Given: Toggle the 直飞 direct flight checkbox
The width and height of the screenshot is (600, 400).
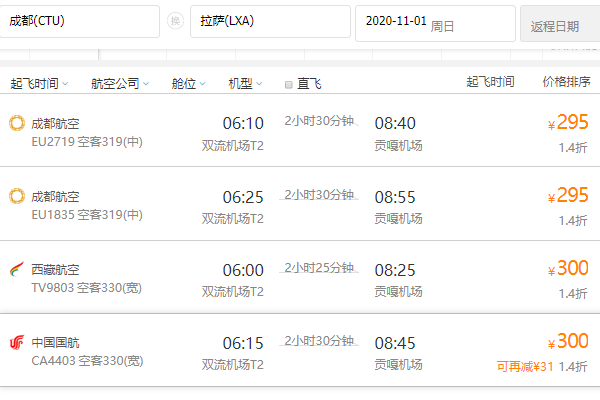Looking at the screenshot, I should pos(289,84).
